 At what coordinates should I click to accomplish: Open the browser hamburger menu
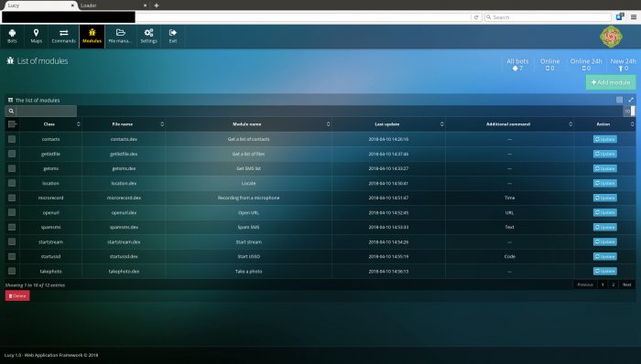pos(634,17)
